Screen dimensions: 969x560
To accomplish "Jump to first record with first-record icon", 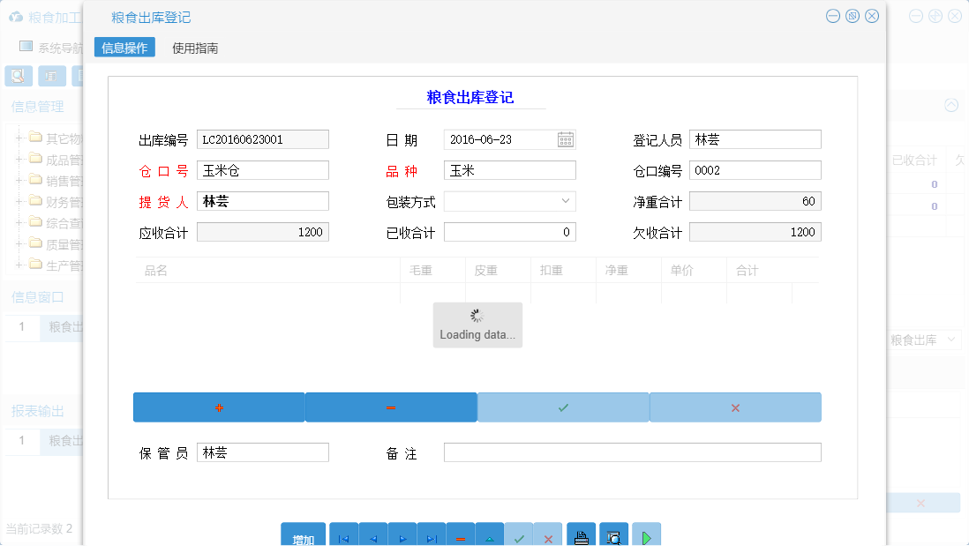I will pos(343,539).
